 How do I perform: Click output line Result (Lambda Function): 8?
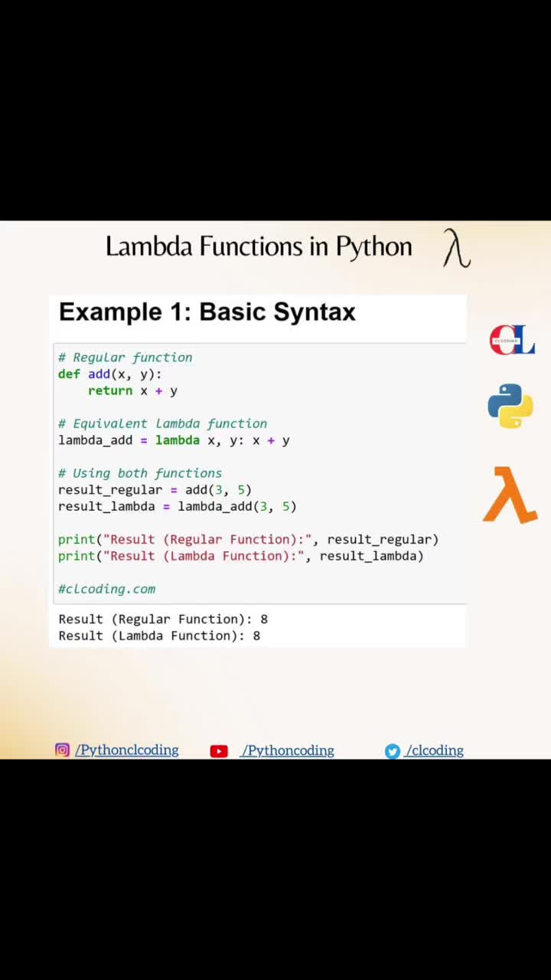159,635
